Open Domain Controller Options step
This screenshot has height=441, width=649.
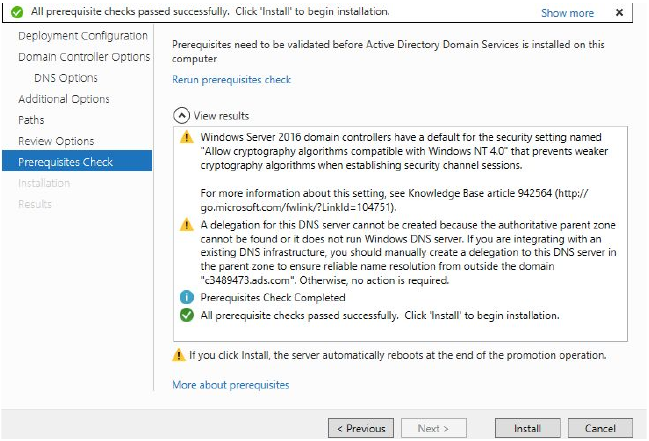(x=84, y=57)
